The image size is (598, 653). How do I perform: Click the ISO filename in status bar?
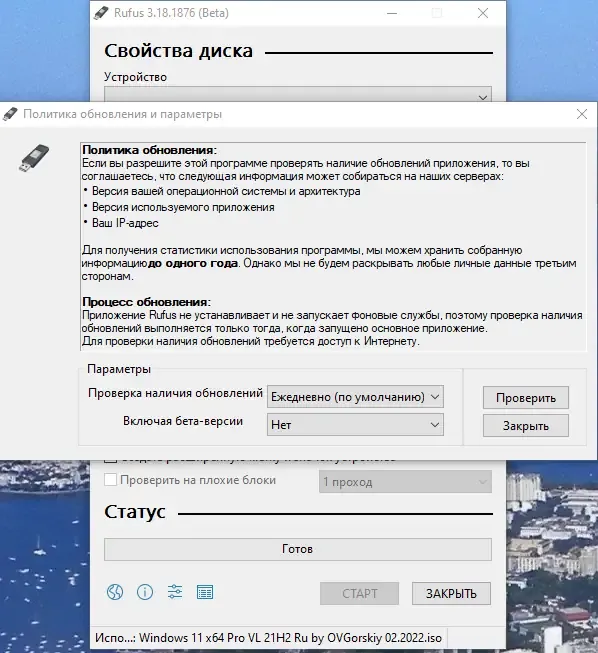click(290, 638)
